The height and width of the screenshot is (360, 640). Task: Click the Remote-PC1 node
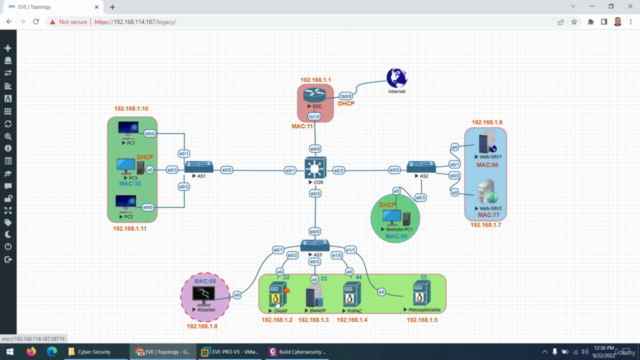[x=396, y=218]
